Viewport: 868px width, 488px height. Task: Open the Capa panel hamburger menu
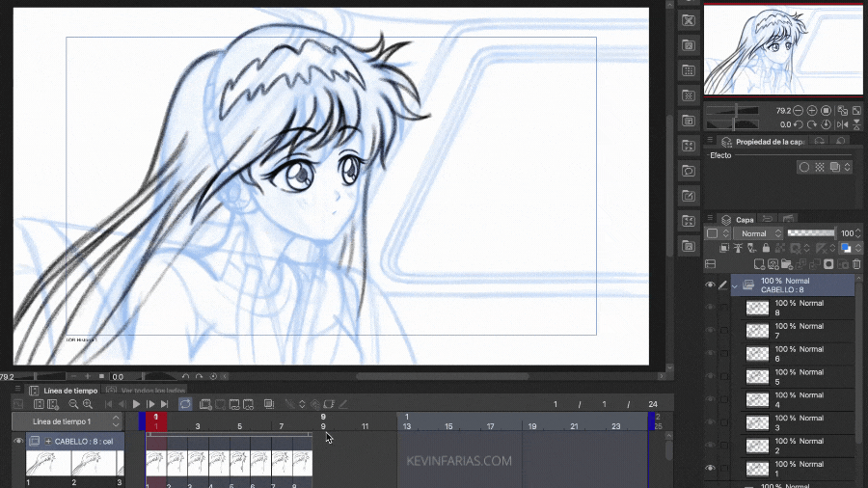[x=710, y=219]
